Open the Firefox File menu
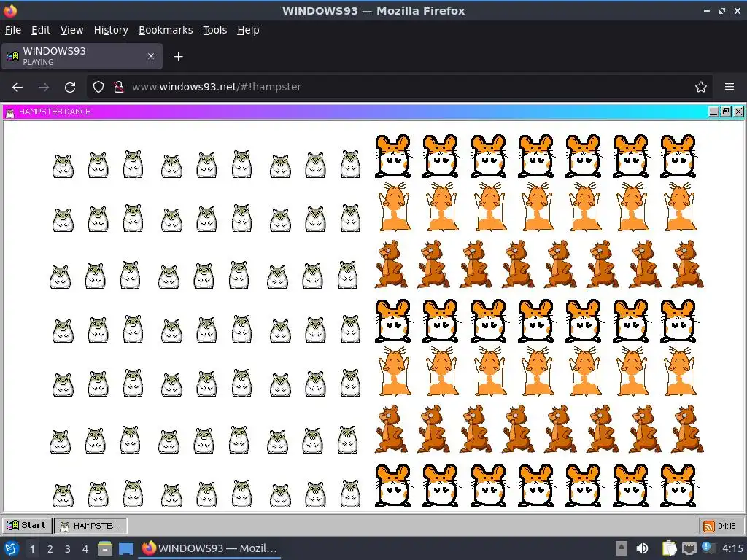This screenshot has height=560, width=747. pyautogui.click(x=13, y=30)
